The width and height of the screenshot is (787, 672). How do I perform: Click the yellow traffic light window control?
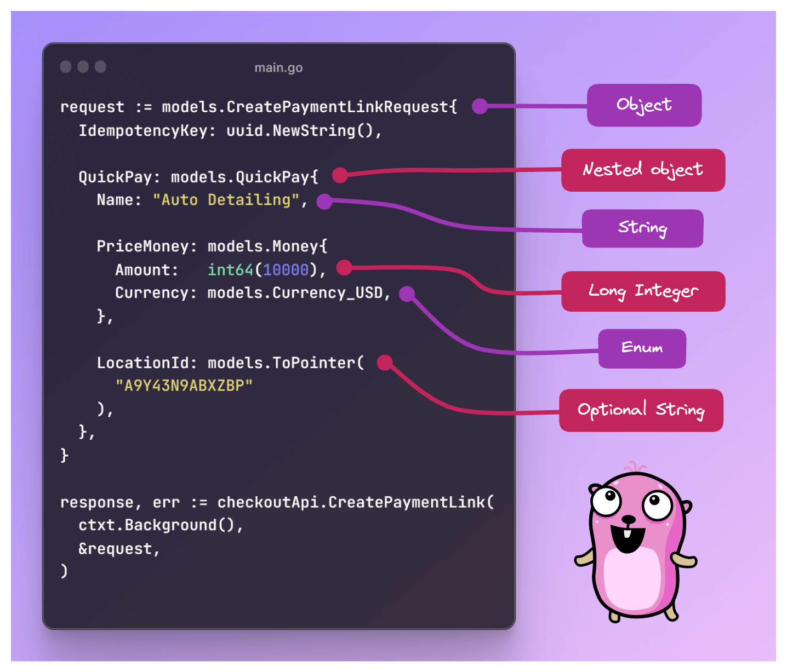click(x=83, y=66)
